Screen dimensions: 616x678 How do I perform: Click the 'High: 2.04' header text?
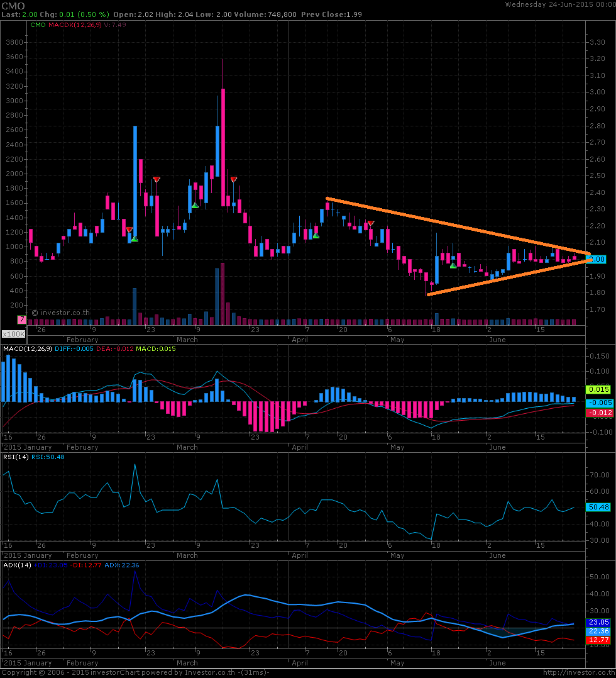tap(174, 14)
